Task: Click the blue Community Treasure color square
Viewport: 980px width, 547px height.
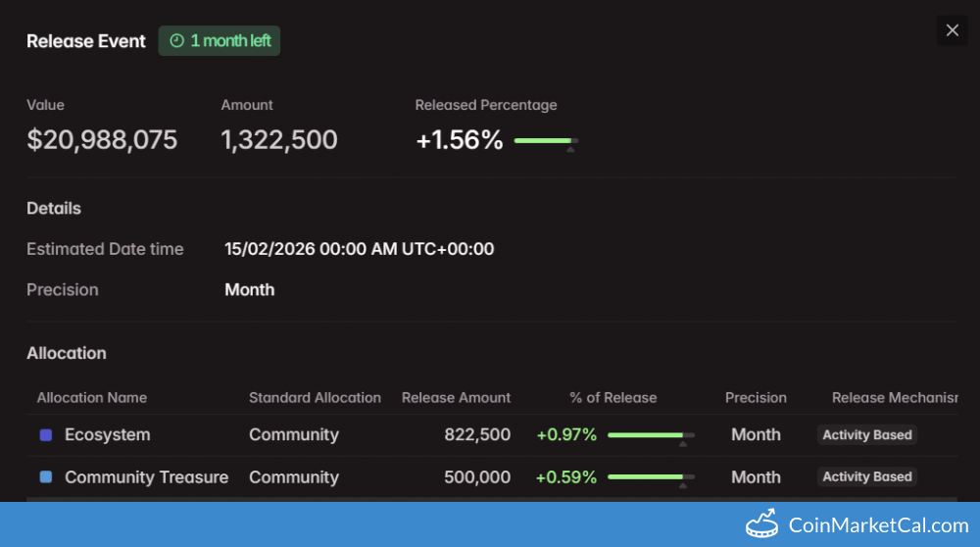Action: [45, 477]
